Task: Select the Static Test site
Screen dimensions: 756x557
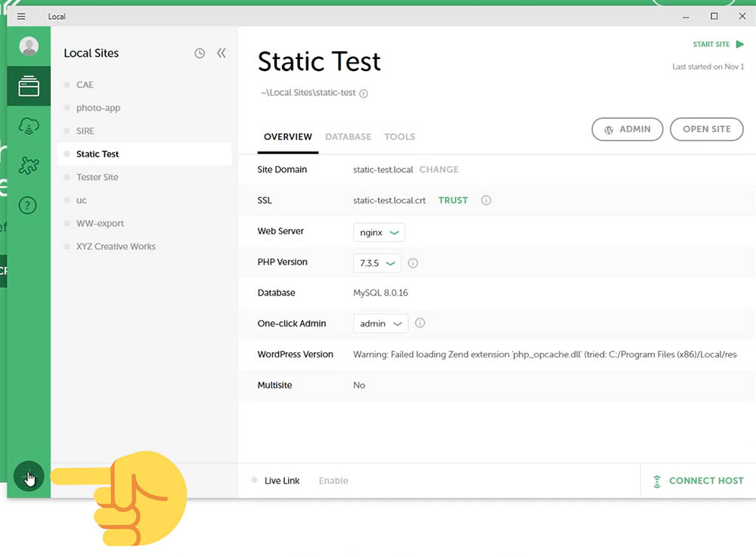Action: pyautogui.click(x=144, y=154)
